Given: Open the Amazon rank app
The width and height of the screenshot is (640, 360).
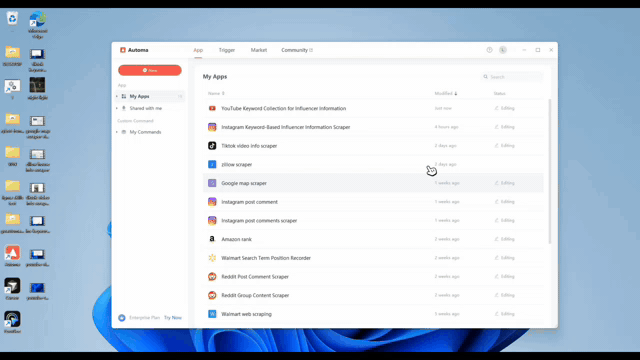Looking at the screenshot, I should 236,239.
